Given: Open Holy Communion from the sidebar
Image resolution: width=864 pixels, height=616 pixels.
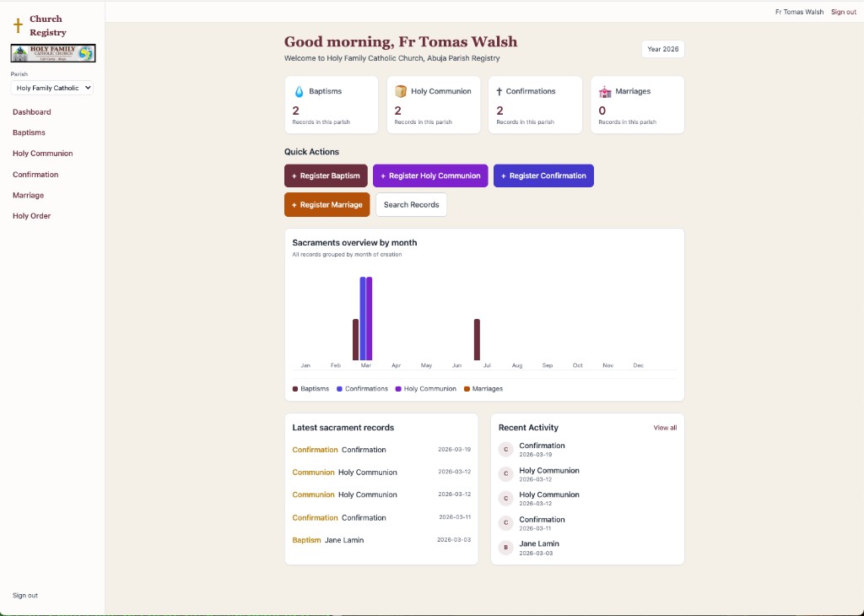Looking at the screenshot, I should pos(42,154).
